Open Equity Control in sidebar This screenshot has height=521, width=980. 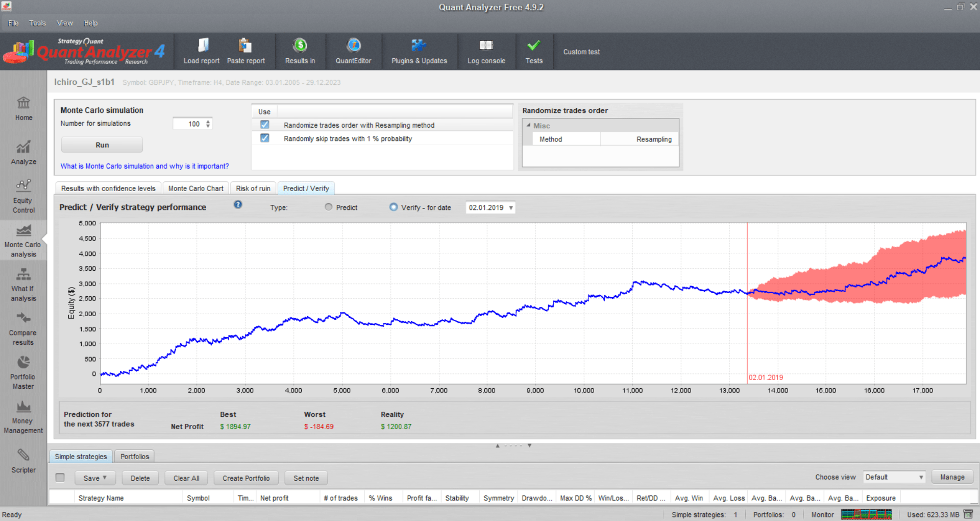coord(23,196)
